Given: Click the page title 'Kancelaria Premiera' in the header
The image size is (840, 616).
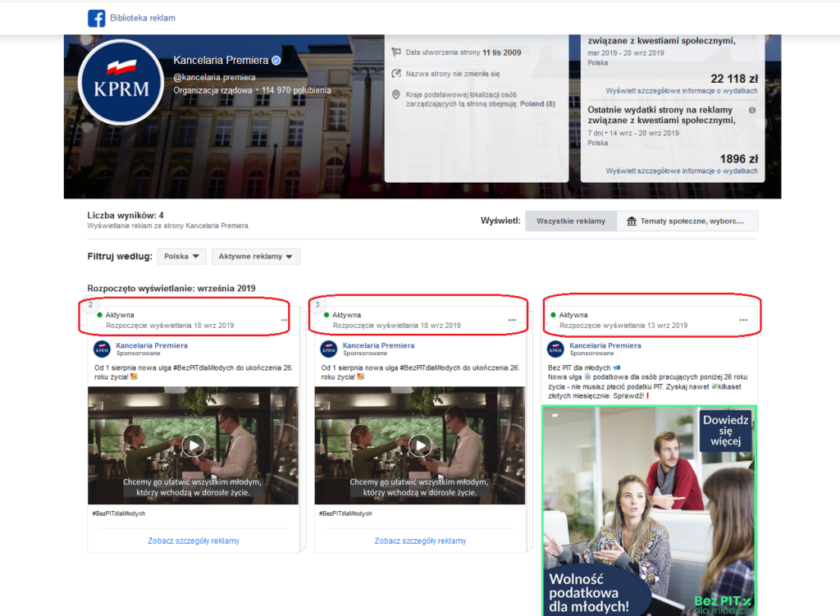Looking at the screenshot, I should point(221,61).
